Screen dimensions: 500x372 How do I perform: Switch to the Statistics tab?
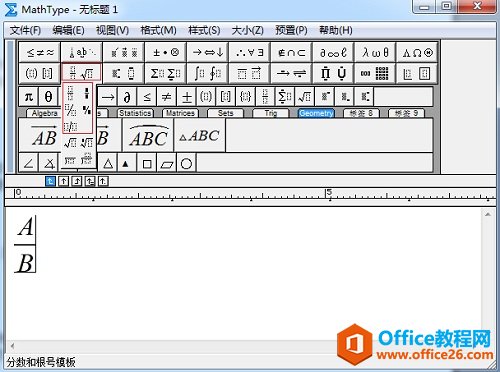pos(135,113)
